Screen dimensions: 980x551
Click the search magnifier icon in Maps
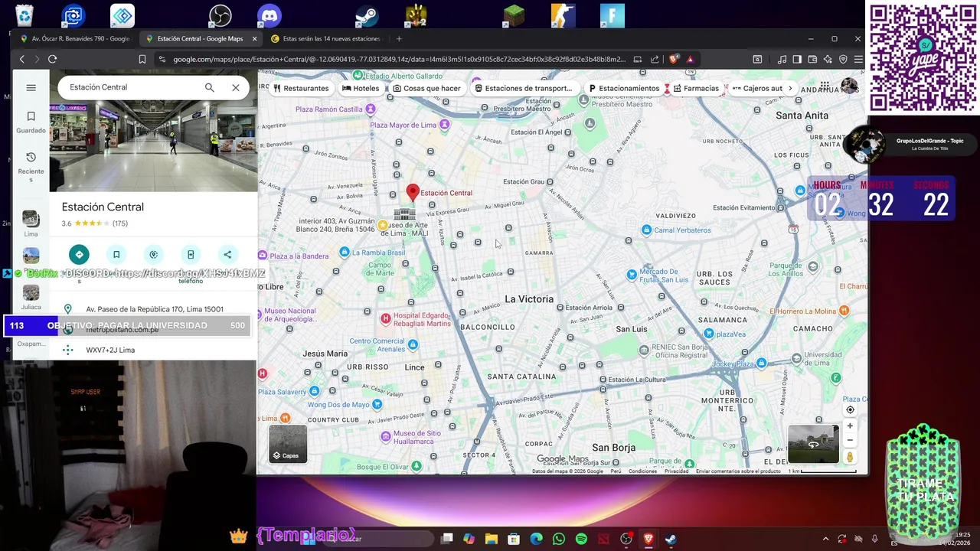209,87
